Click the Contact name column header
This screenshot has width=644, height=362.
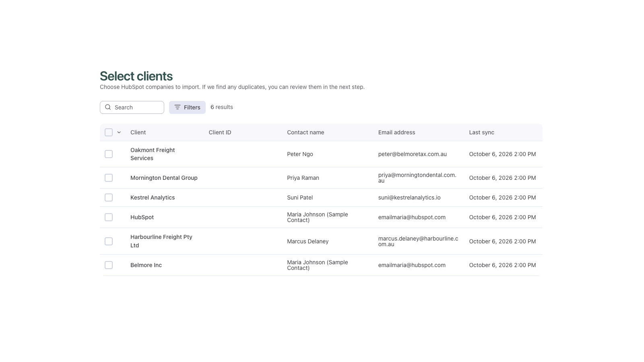click(305, 132)
